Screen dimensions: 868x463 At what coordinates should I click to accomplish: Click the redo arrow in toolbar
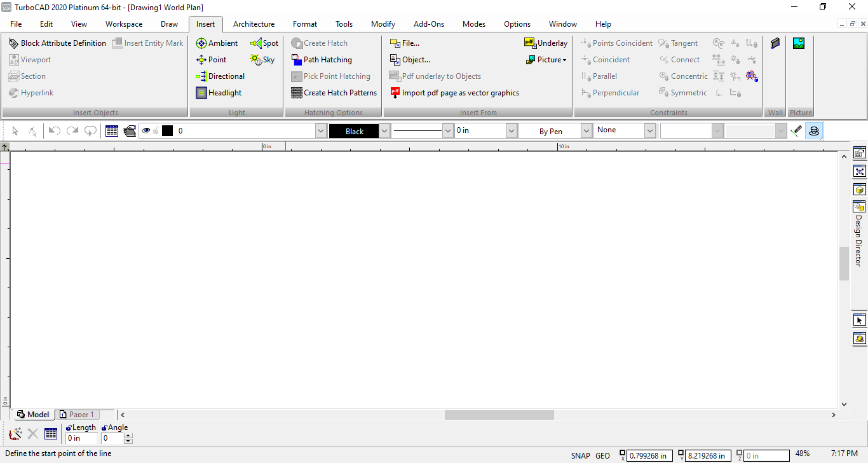[72, 131]
